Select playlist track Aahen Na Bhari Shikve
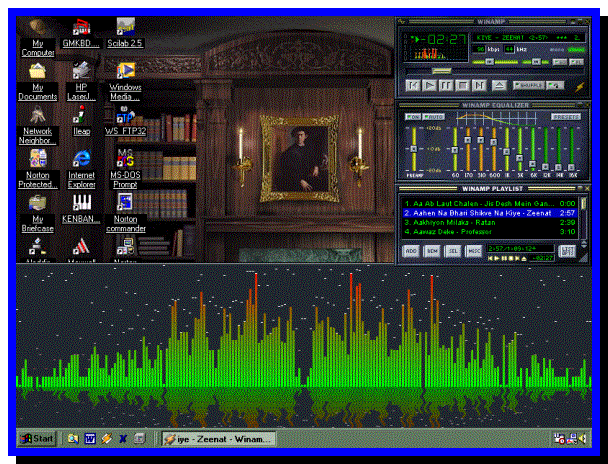The height and width of the screenshot is (464, 608). coord(489,213)
